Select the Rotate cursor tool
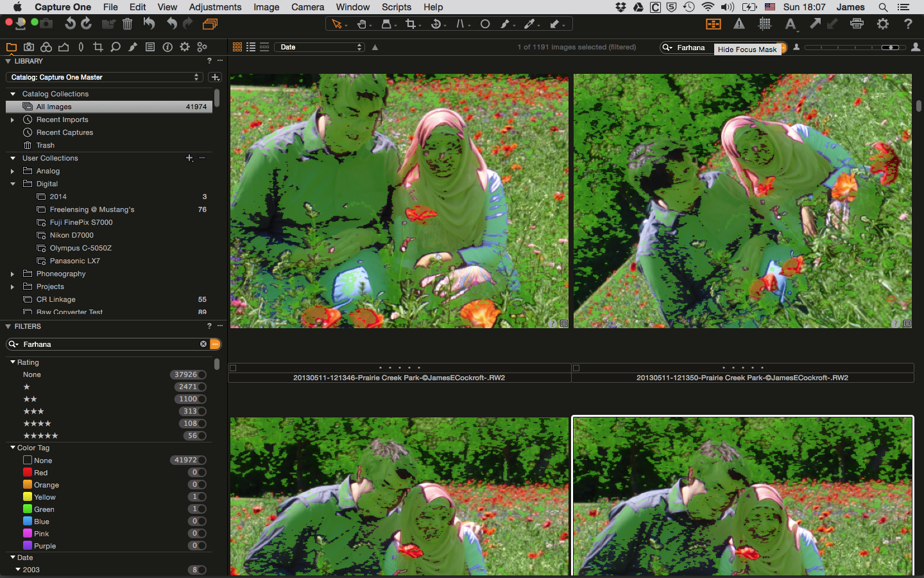This screenshot has height=578, width=924. (x=436, y=24)
